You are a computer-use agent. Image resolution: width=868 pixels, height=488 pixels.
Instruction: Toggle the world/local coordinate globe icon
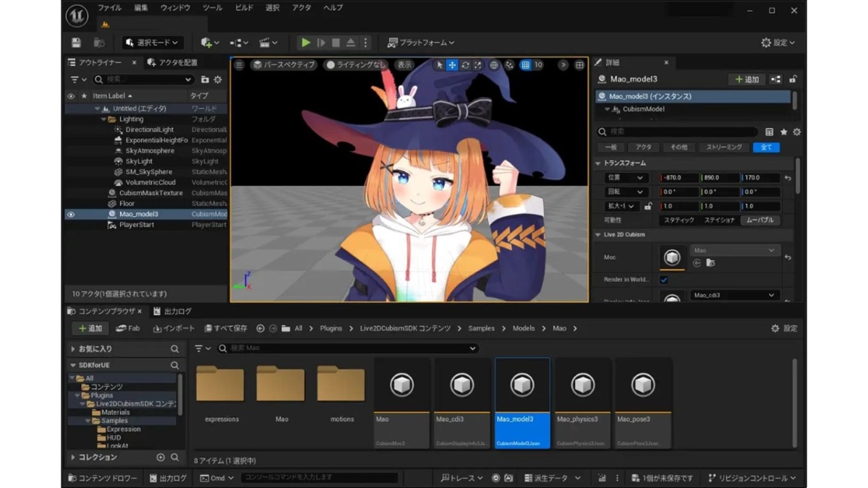pyautogui.click(x=494, y=65)
